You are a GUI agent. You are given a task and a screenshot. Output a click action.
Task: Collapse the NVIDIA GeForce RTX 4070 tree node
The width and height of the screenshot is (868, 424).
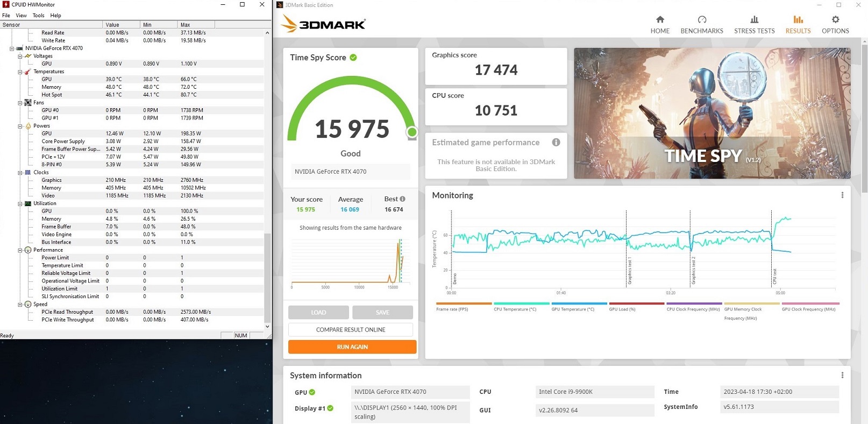point(12,48)
